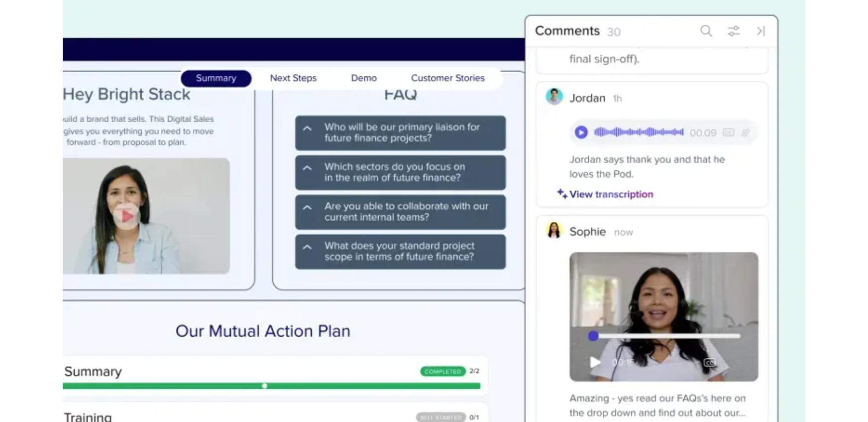
Task: Click the NOT STARTED badge for Training
Action: (441, 418)
